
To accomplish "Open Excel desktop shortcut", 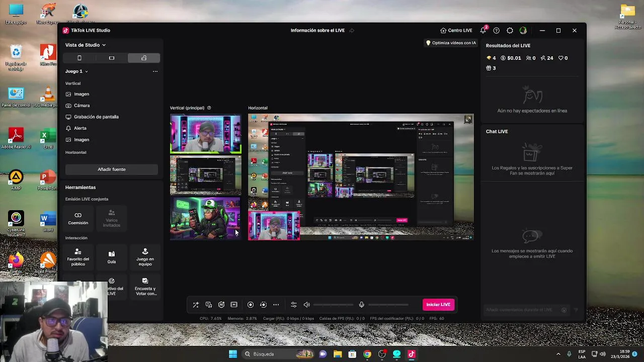I will click(48, 139).
